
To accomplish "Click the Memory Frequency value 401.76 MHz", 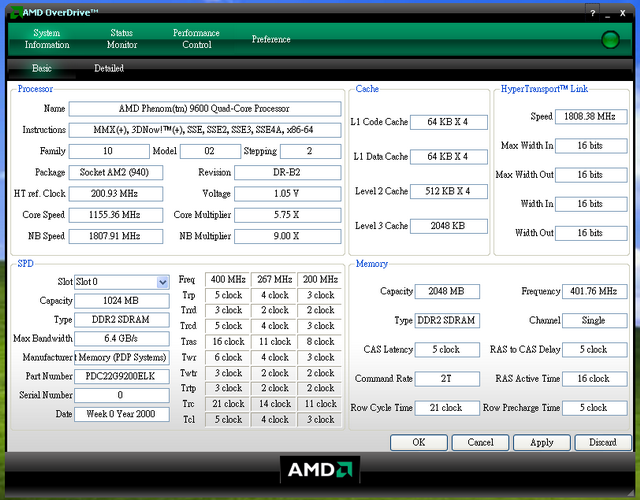I will [594, 291].
